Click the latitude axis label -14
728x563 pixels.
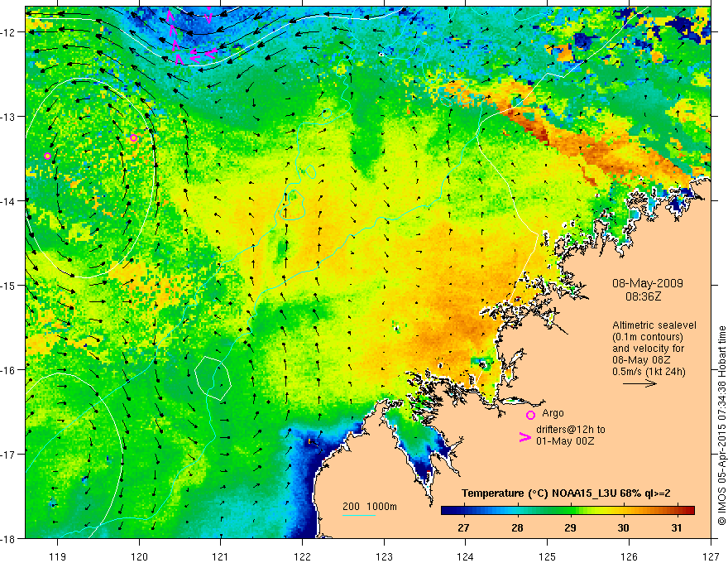[x=8, y=201]
